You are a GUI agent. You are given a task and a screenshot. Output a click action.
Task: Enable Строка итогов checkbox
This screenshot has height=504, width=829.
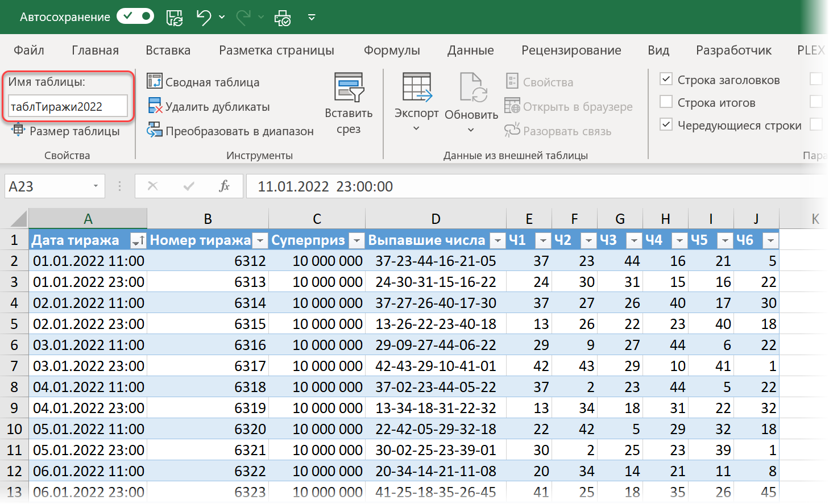pyautogui.click(x=666, y=102)
